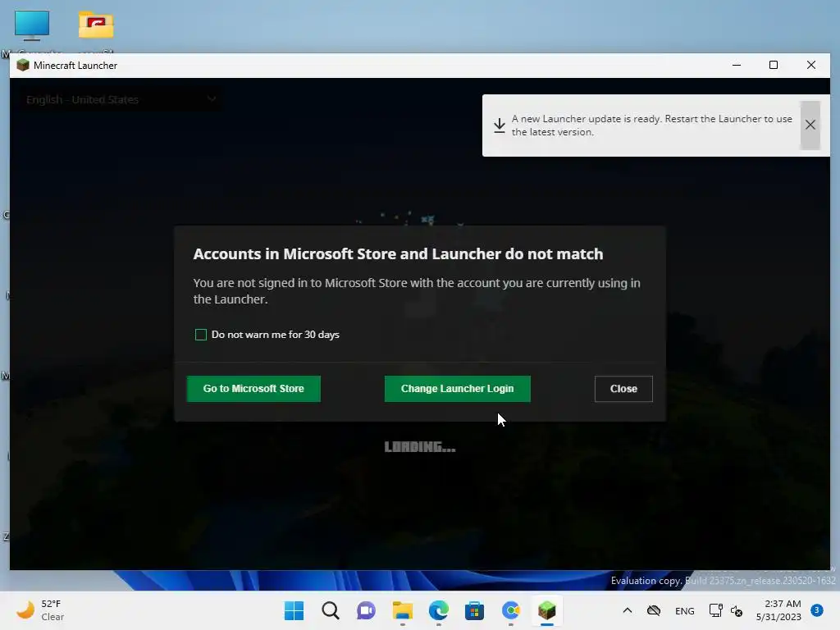Click the Minecraft Launcher title text
Screen dimensions: 840x630
pos(75,66)
